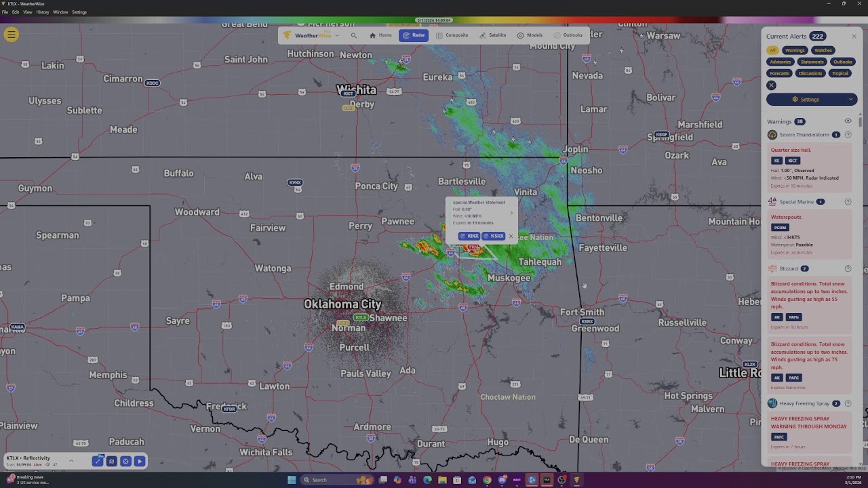Select the Radar tab
This screenshot has height=488, width=868.
coord(414,35)
